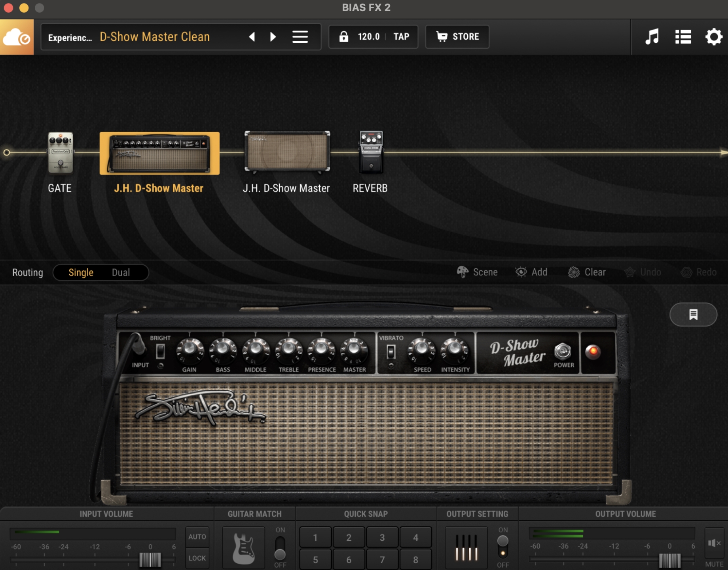Click the signal chain input node circle
The image size is (728, 570).
point(7,152)
